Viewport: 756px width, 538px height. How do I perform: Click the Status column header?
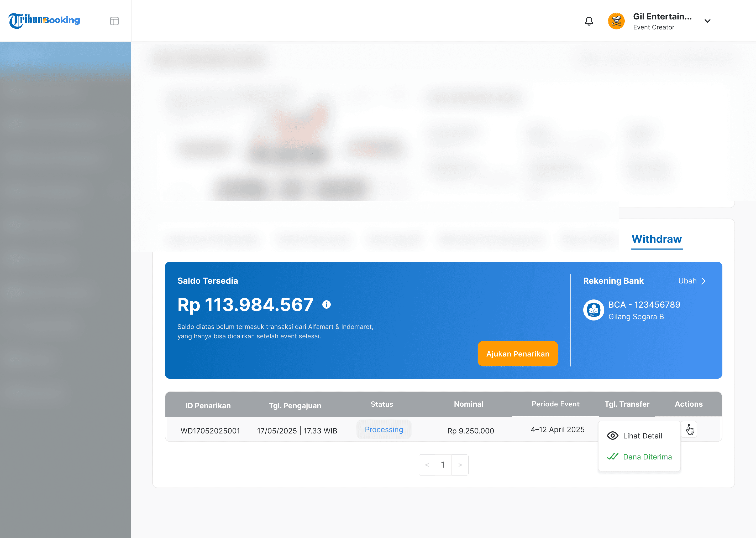click(382, 404)
